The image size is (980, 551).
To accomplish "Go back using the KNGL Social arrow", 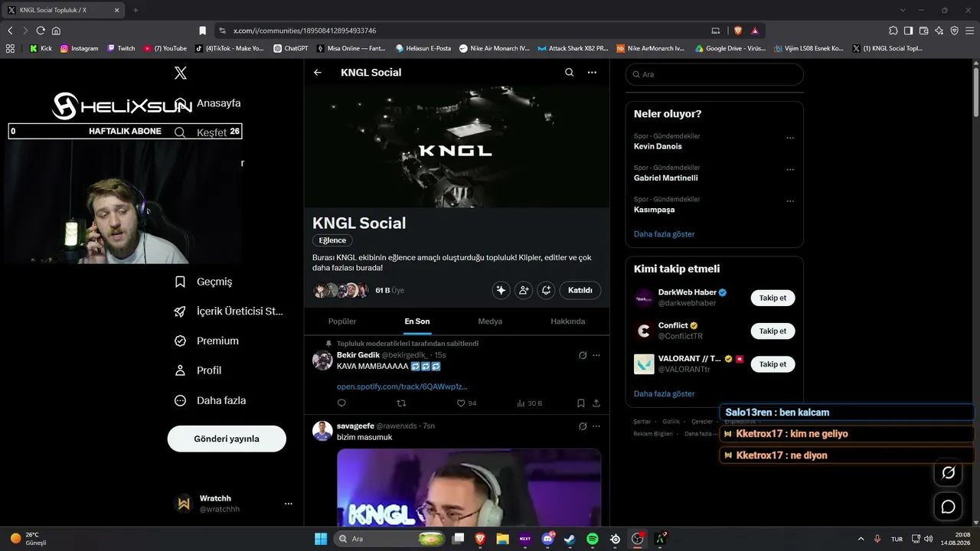I will pyautogui.click(x=318, y=73).
